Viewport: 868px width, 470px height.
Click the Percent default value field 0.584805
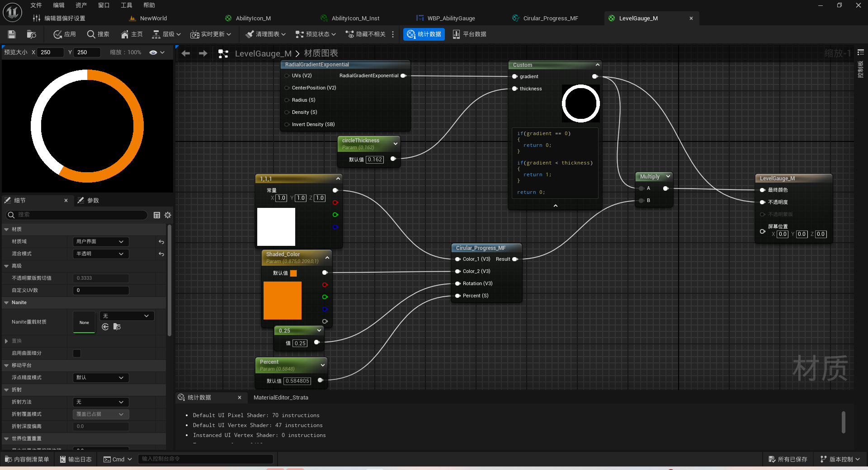pyautogui.click(x=297, y=381)
